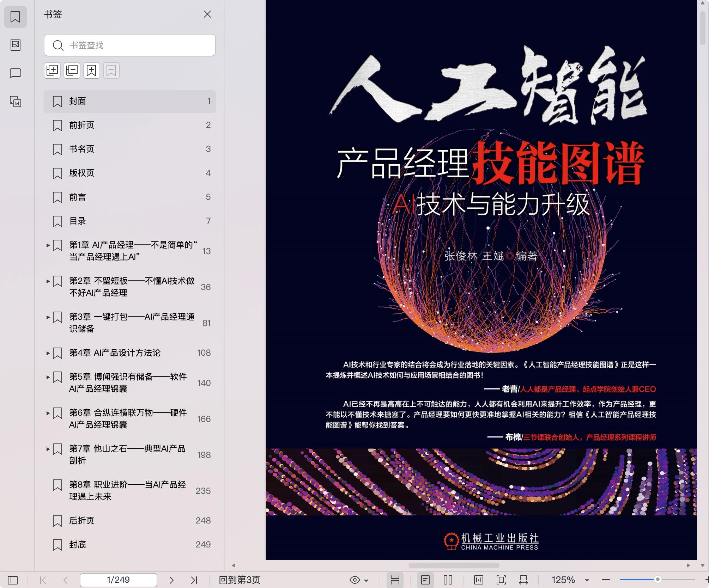Open the 书名页 bookmark
This screenshot has height=588, width=709.
[129, 149]
